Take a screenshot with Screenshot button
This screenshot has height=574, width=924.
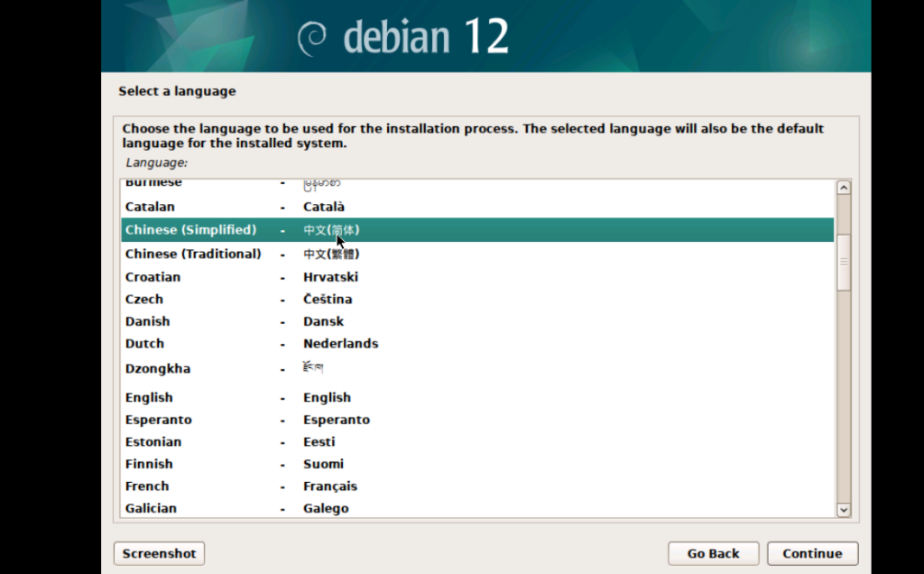click(159, 553)
